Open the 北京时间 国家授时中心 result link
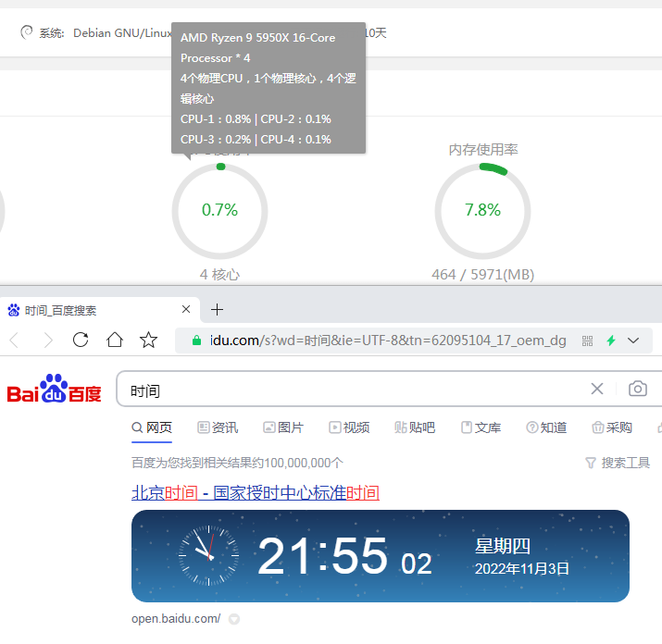 tap(256, 492)
